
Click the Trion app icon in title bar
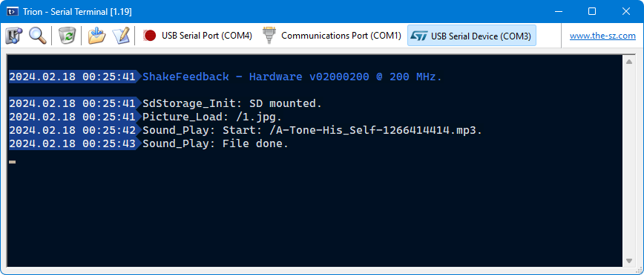pos(13,12)
